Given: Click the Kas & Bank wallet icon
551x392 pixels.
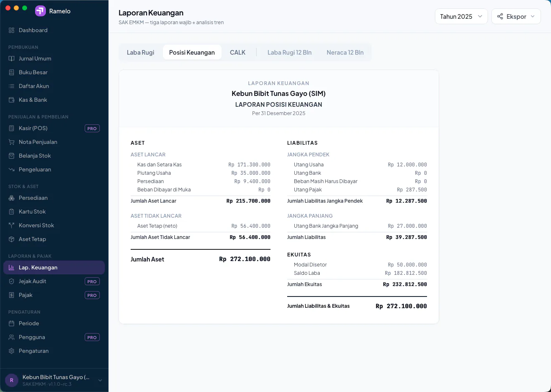Looking at the screenshot, I should pos(11,100).
